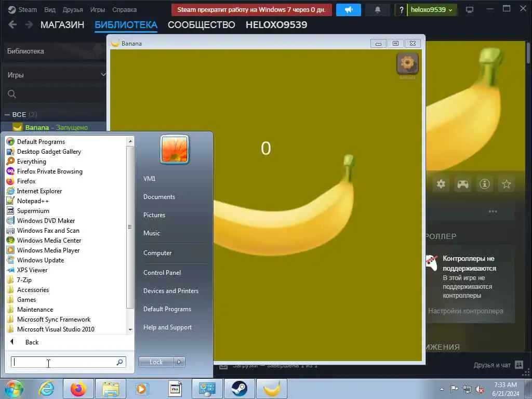532x399 pixels.
Task: Click the taskbar clock and date
Action: pyautogui.click(x=506, y=389)
